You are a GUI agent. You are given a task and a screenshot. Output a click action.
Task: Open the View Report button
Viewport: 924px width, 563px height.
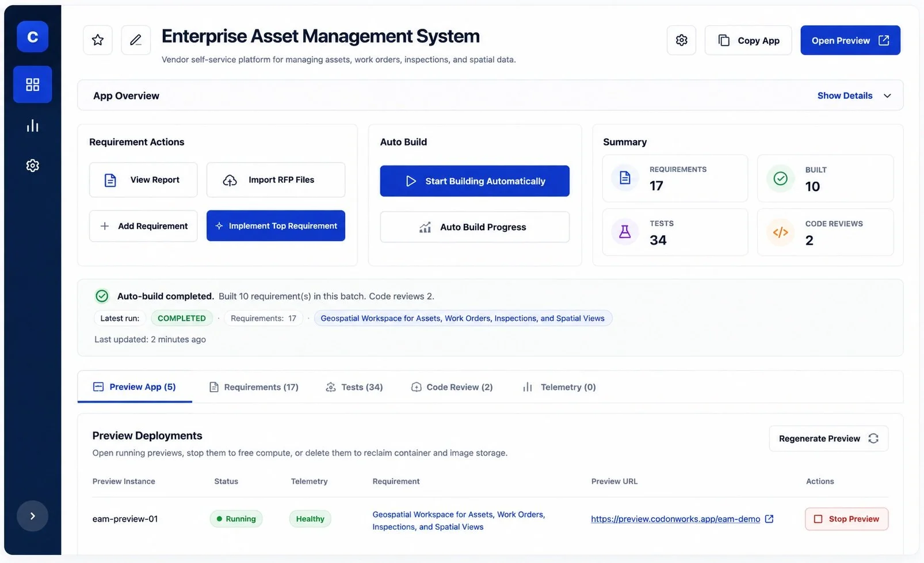pos(143,180)
